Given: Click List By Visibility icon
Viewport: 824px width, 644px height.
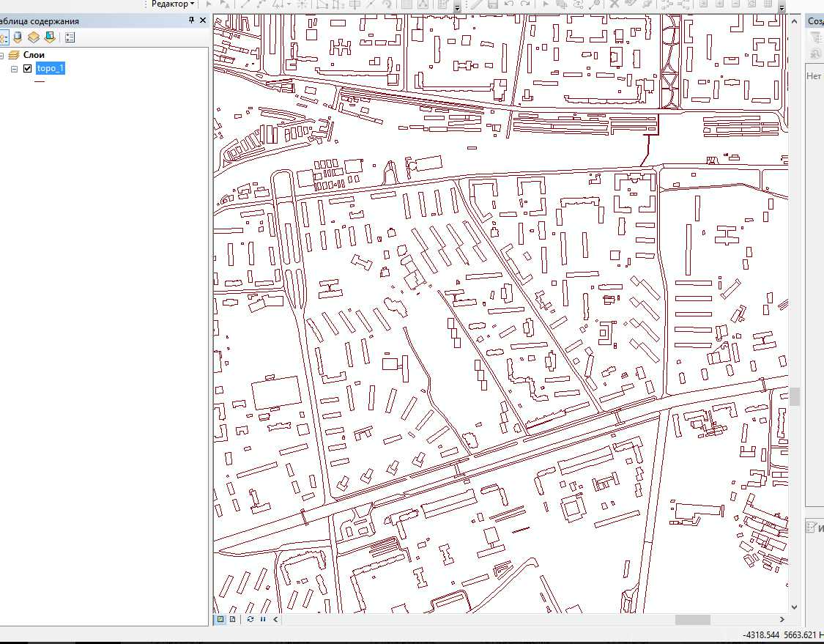Looking at the screenshot, I should pos(34,37).
